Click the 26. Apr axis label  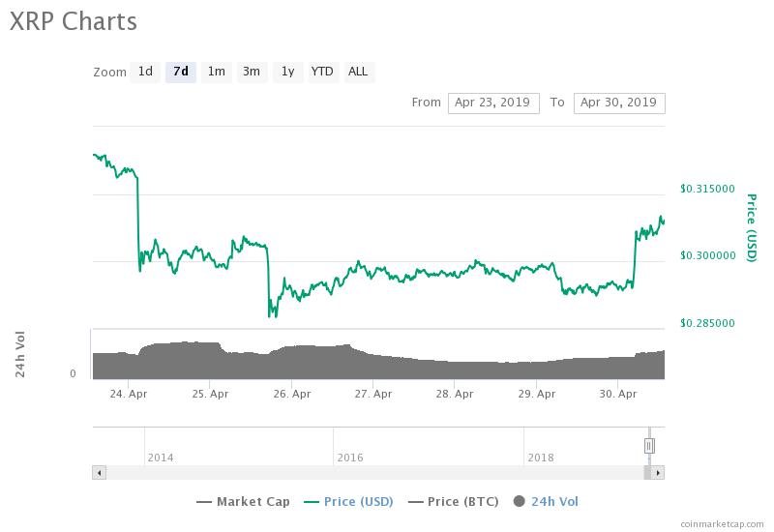tap(292, 394)
